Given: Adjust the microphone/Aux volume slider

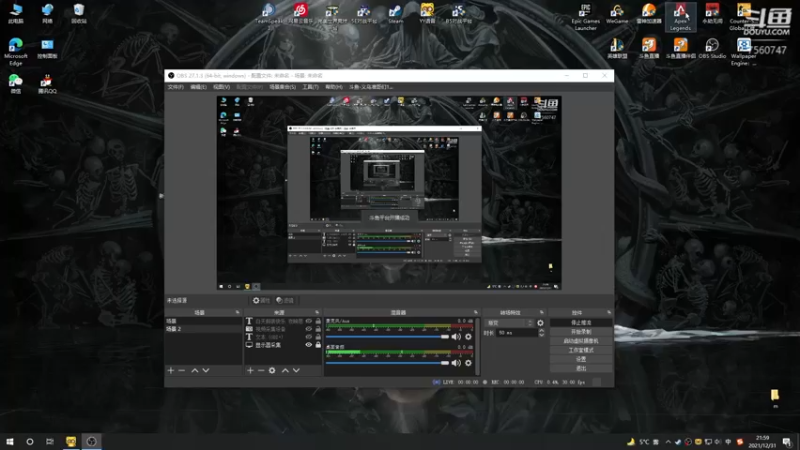Looking at the screenshot, I should point(387,337).
